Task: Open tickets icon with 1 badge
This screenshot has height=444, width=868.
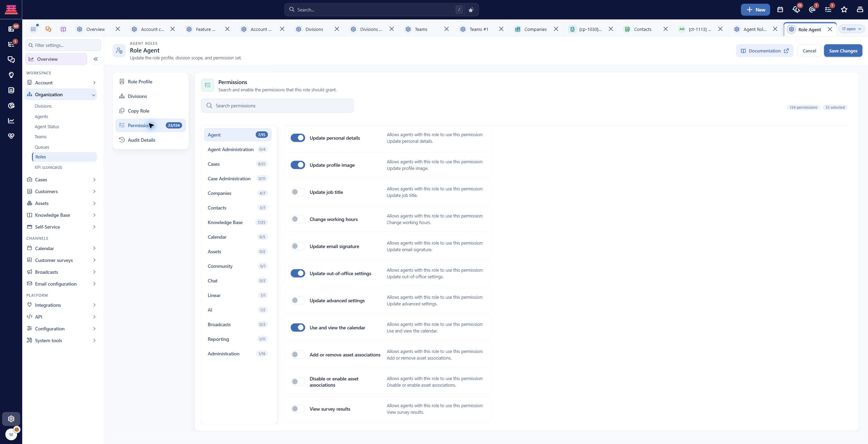Action: click(x=11, y=44)
